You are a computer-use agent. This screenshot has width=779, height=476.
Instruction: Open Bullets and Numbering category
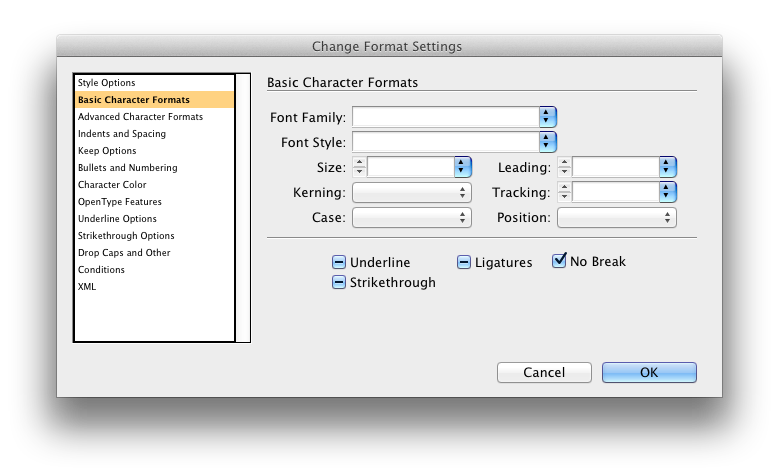click(154, 167)
